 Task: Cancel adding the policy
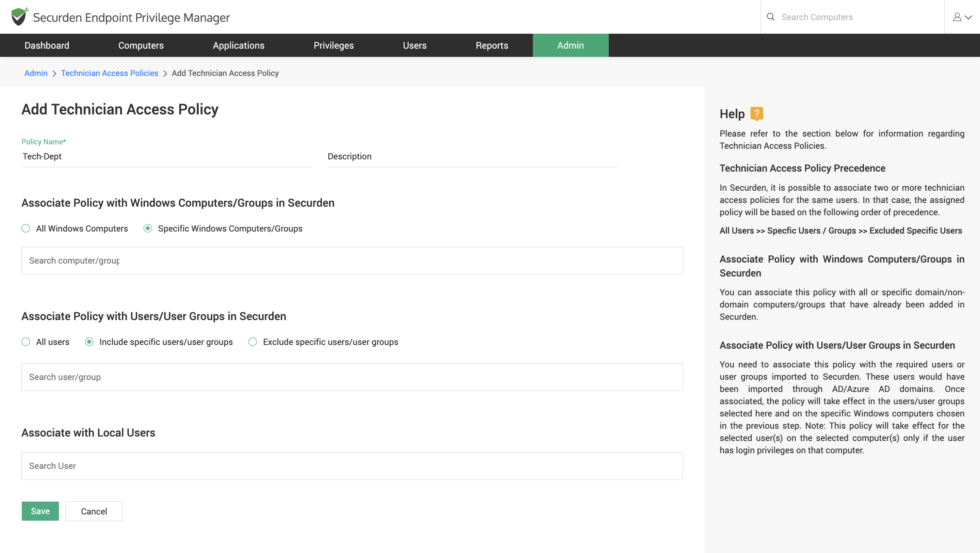click(x=94, y=511)
